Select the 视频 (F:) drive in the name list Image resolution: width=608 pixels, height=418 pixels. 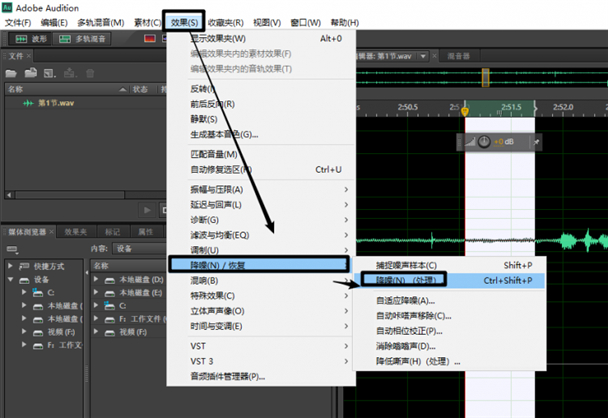133,332
